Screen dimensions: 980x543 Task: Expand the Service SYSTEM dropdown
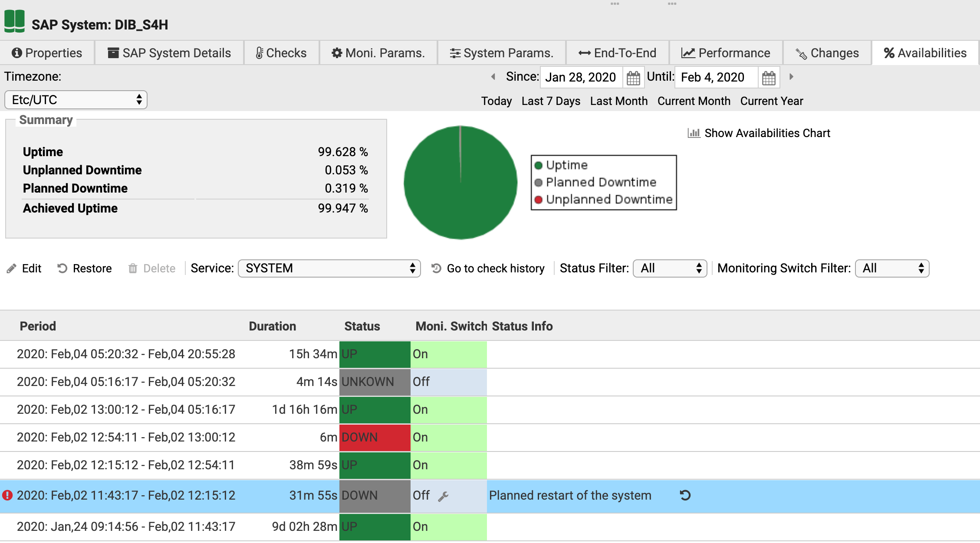[329, 268]
